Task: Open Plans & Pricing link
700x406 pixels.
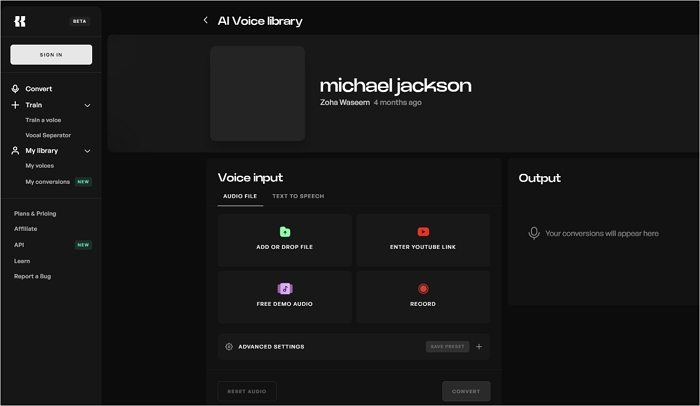Action: [35, 214]
